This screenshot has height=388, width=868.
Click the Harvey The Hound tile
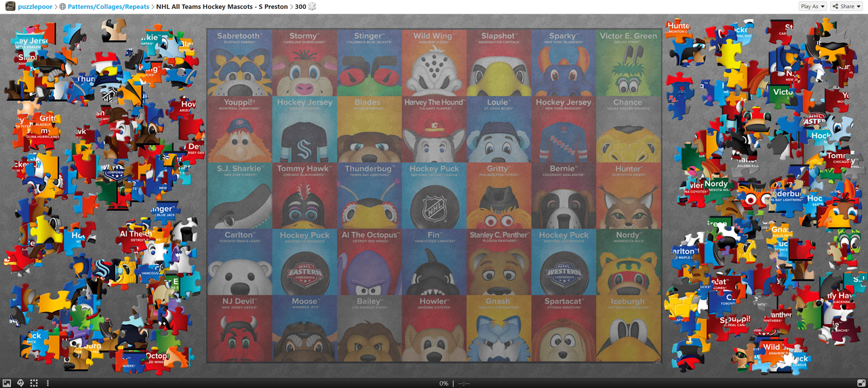tap(434, 129)
